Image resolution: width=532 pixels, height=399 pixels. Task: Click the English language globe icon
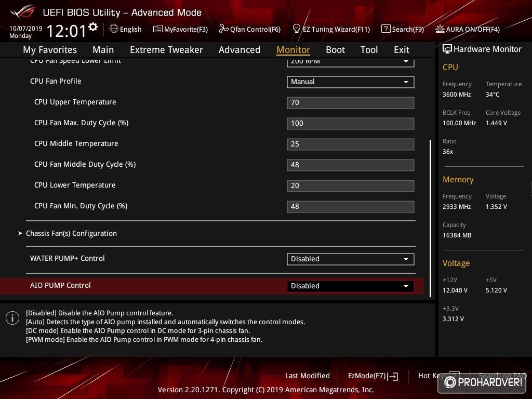pyautogui.click(x=114, y=29)
